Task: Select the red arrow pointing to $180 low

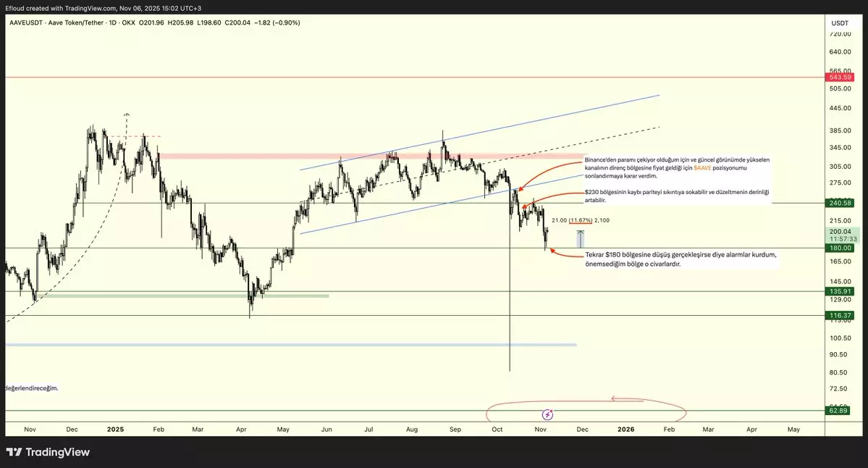Action: point(565,254)
